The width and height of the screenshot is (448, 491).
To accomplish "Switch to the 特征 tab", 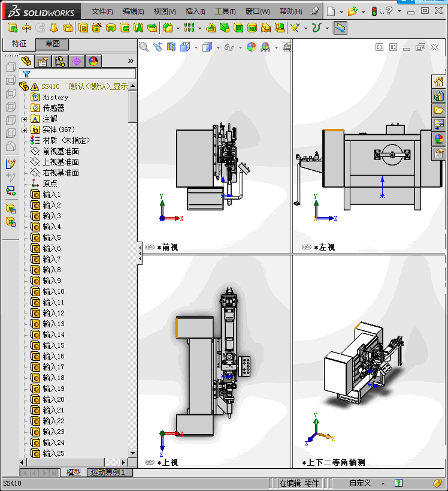I will point(19,44).
